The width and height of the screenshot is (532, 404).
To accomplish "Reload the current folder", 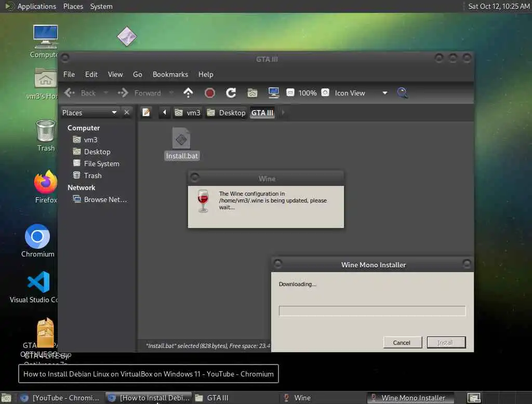I will point(231,92).
